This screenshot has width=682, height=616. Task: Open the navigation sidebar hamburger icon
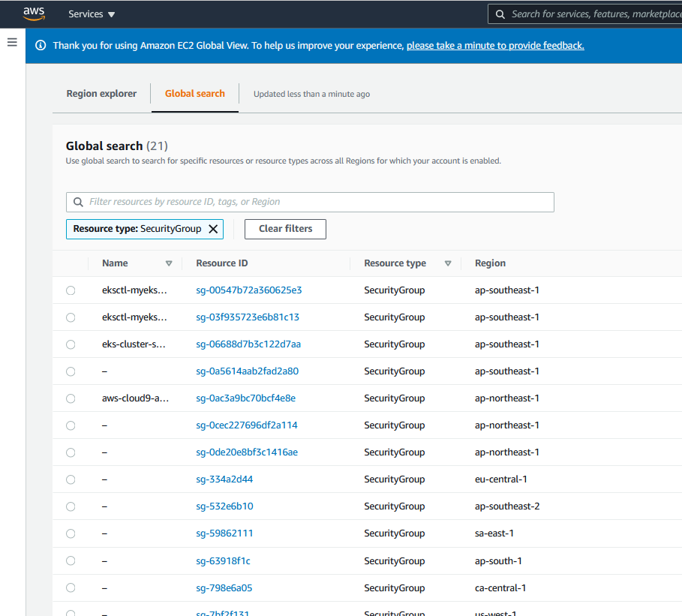[11, 42]
